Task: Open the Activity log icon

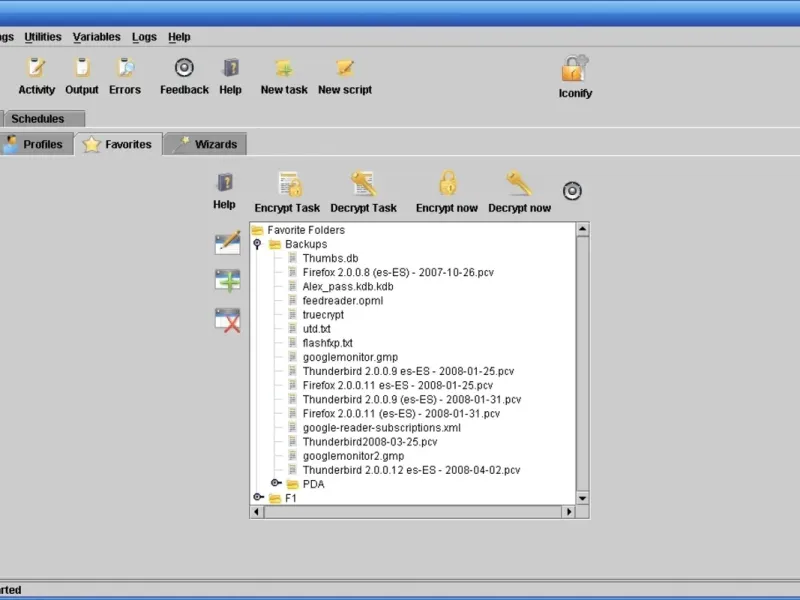Action: coord(36,68)
